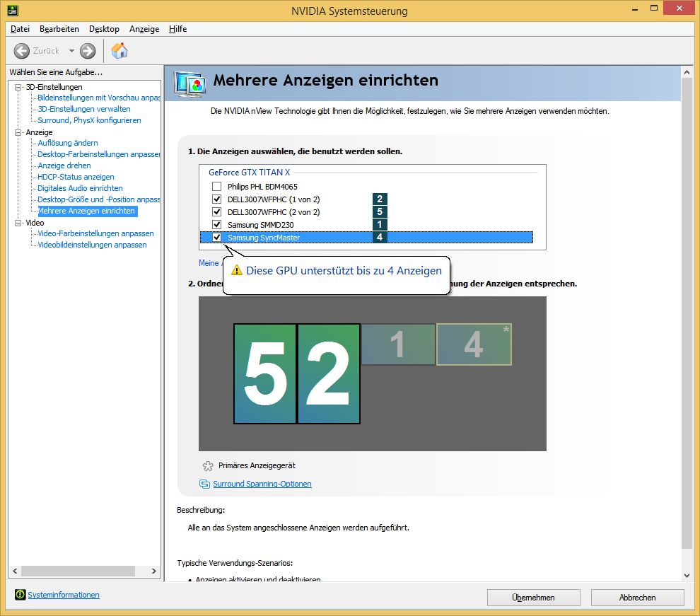Click the Übernehmen button
This screenshot has height=616, width=700.
pos(533,597)
